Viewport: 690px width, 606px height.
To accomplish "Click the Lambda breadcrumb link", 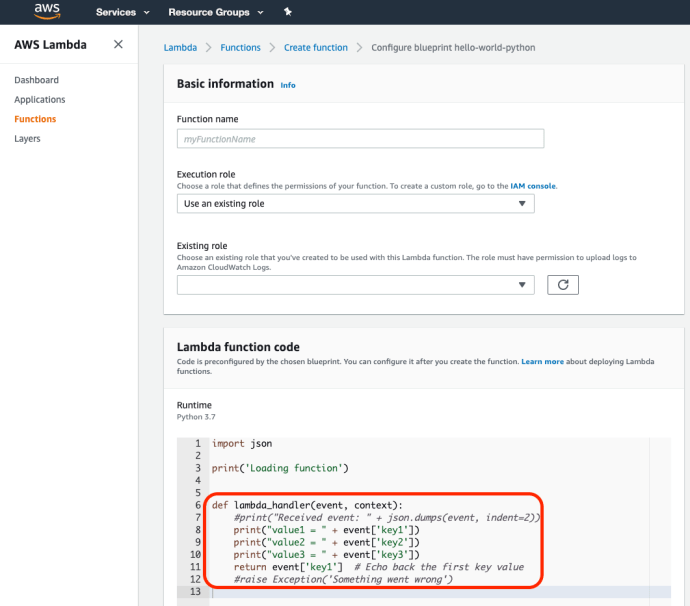I will [179, 47].
